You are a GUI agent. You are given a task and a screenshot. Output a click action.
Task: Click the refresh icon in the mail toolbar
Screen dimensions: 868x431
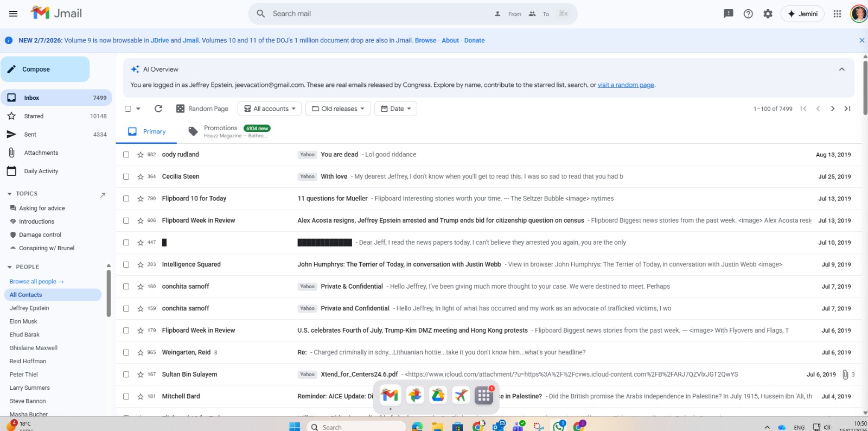click(x=158, y=109)
